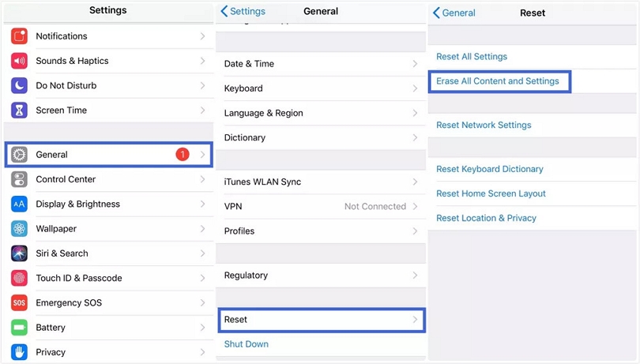The width and height of the screenshot is (640, 364).
Task: Select Privacy menu label
Action: pos(51,352)
